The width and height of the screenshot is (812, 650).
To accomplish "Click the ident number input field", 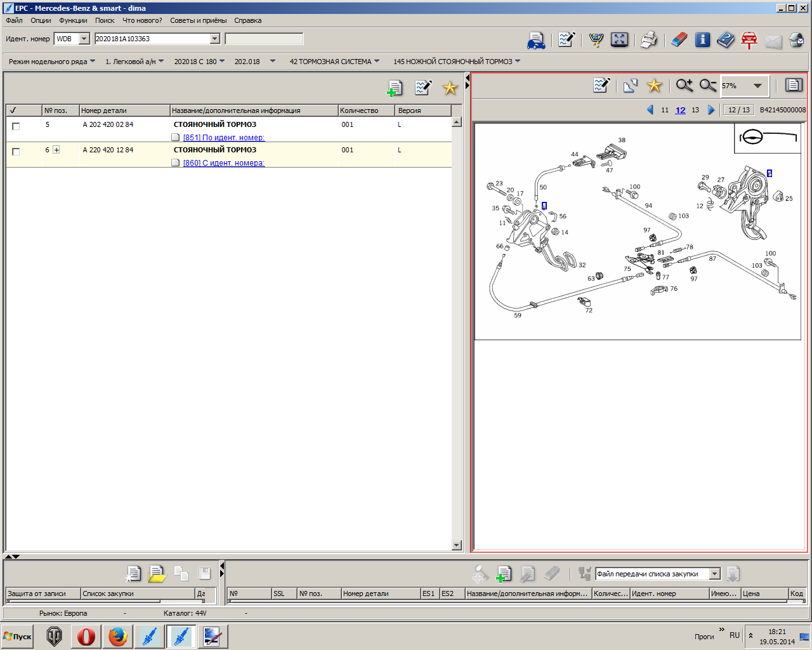I will click(x=152, y=39).
